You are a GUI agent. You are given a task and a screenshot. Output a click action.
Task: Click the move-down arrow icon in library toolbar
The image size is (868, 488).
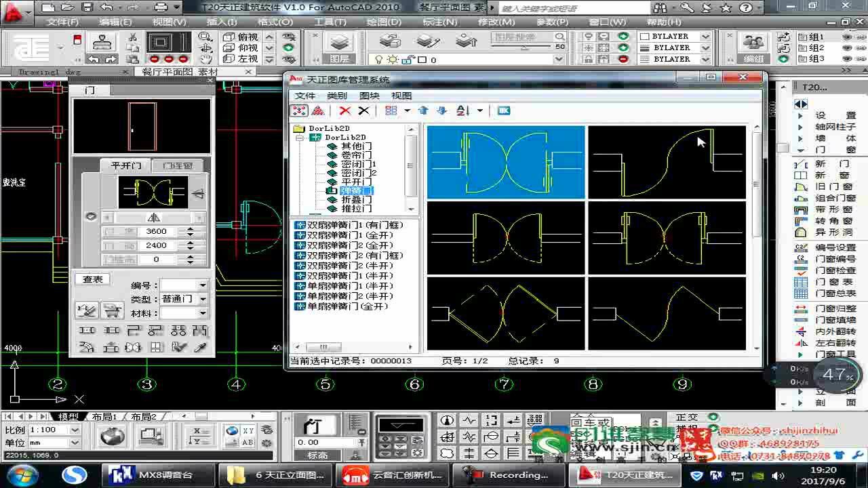coord(441,110)
